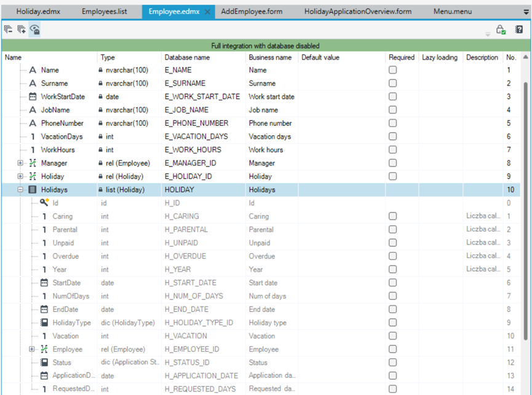Switch to the Holiday.edmx tab

[x=38, y=12]
